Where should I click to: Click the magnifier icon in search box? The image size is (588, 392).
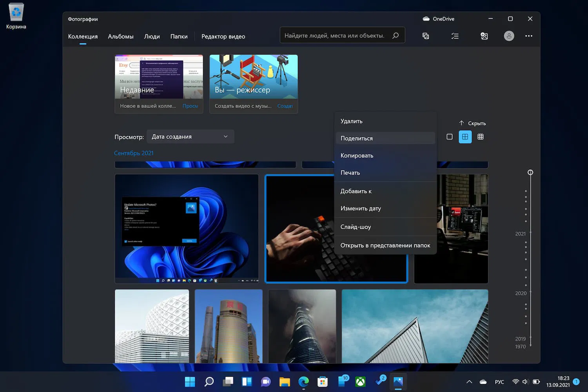[396, 35]
